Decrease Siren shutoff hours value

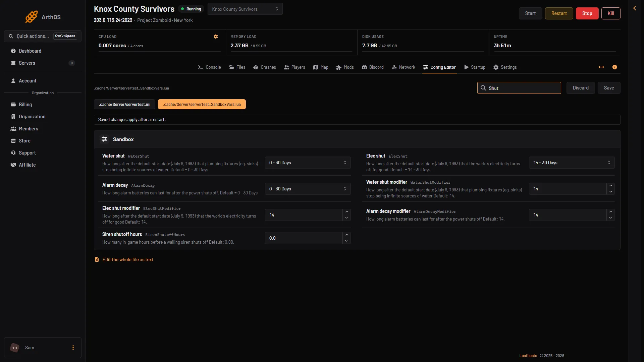point(347,241)
